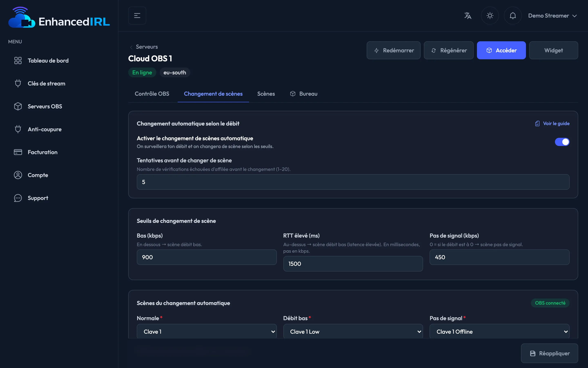Click the OBS connecté status badge
Viewport: 588px width, 368px height.
pyautogui.click(x=550, y=303)
